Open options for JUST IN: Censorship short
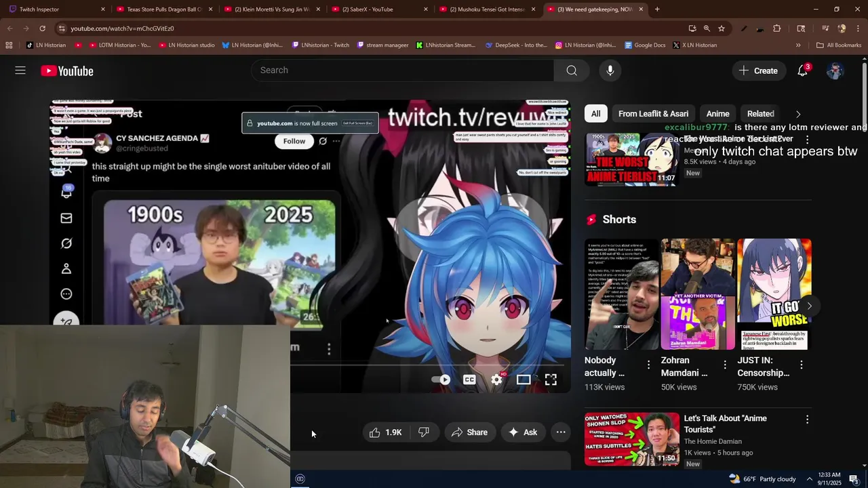The image size is (868, 488). click(x=802, y=365)
